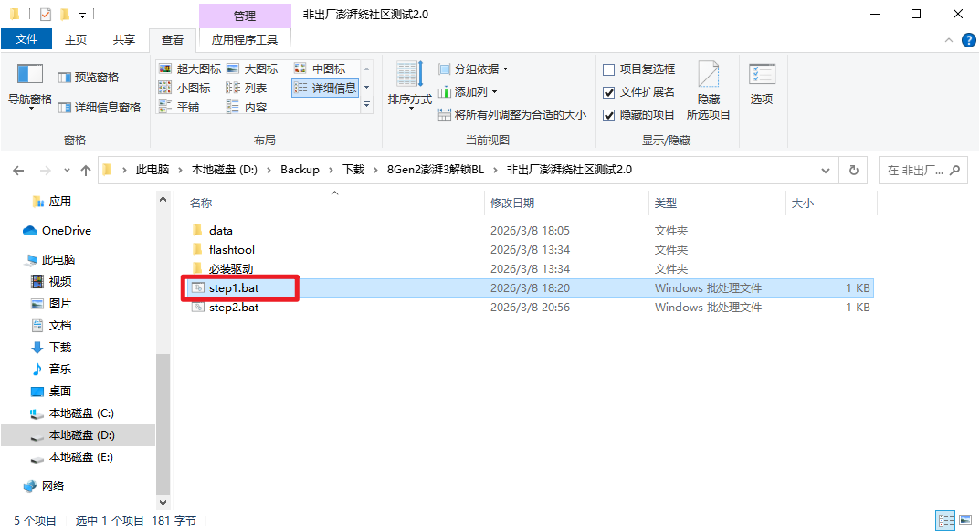This screenshot has height=532, width=980.
Task: Switch to Share (共享) ribbon tab
Action: click(123, 40)
